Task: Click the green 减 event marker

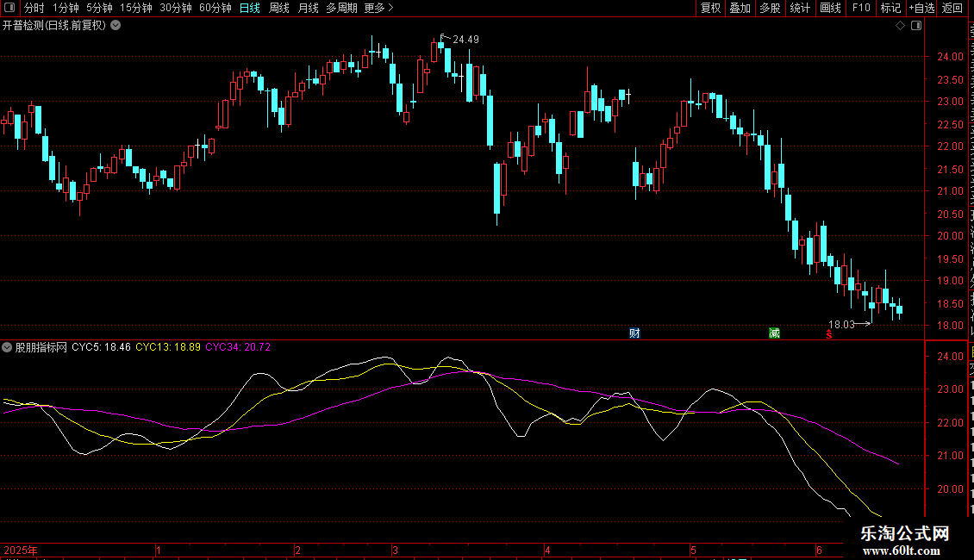Action: click(x=774, y=333)
